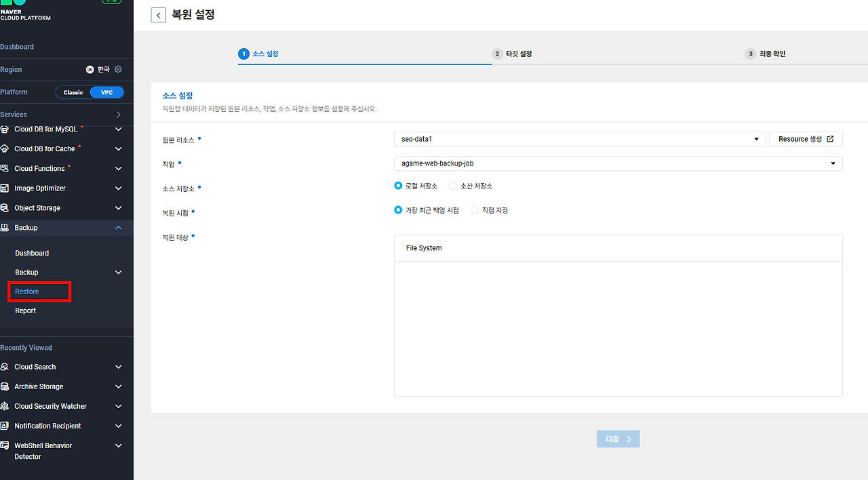Open the Report menu item

point(26,311)
